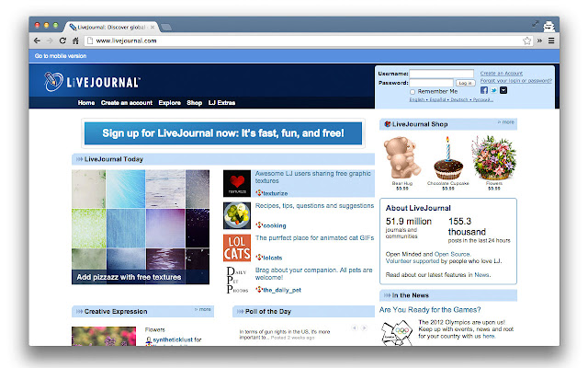The height and width of the screenshot is (368, 588).
Task: Open the cooking community link
Action: 275,225
